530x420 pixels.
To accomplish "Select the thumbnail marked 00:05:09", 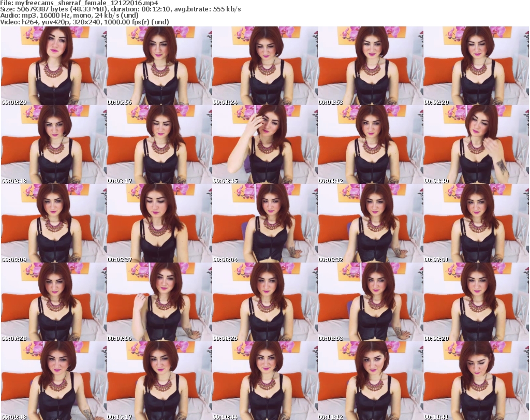I will pyautogui.click(x=53, y=223).
